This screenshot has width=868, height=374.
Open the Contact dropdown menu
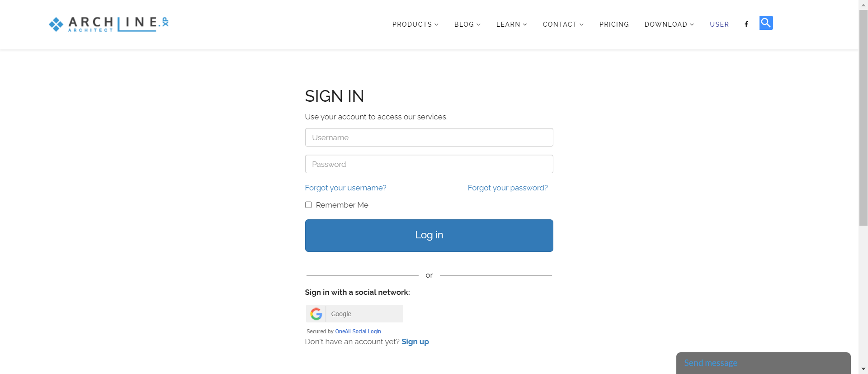pyautogui.click(x=563, y=24)
